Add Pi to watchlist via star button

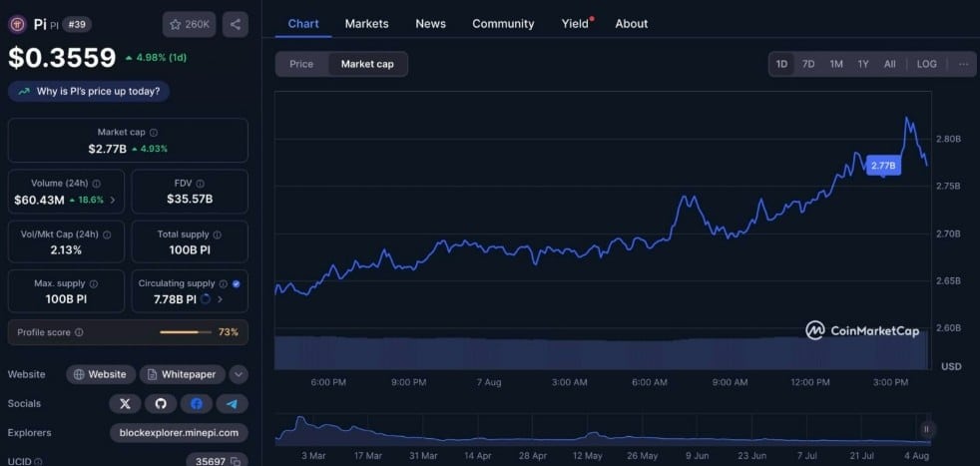point(190,24)
